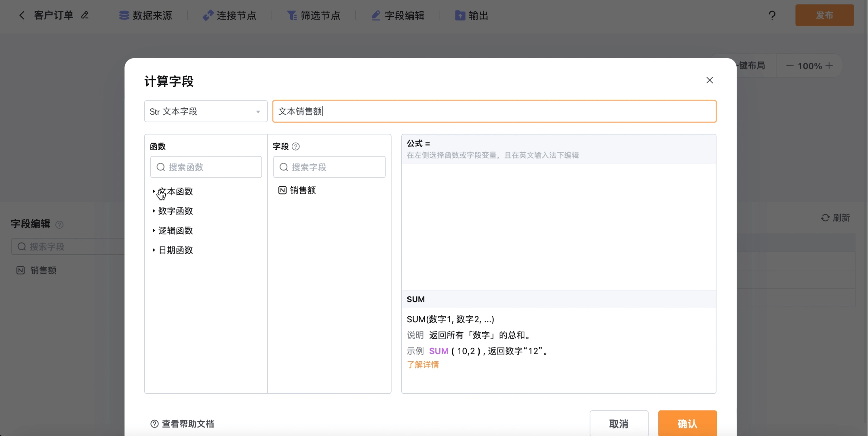This screenshot has height=436, width=868.
Task: Close the 计算字段 dialog
Action: pos(710,80)
